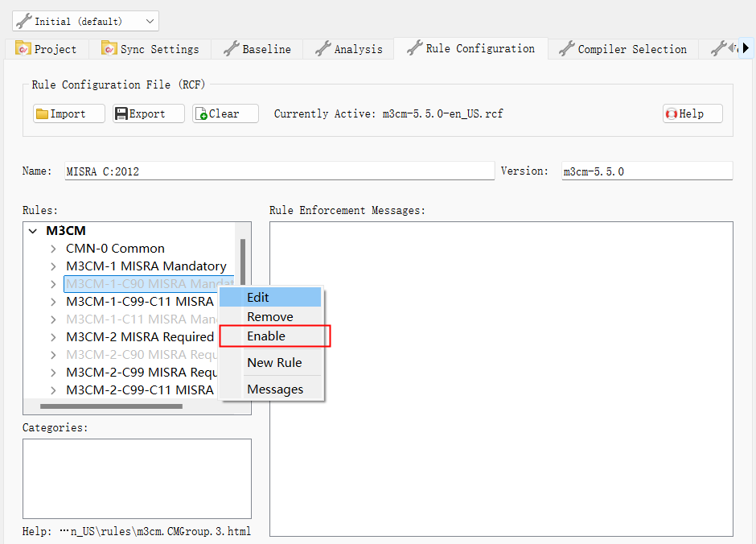Expand the CMN-0 Common rule group
The width and height of the screenshot is (756, 544).
click(x=53, y=249)
